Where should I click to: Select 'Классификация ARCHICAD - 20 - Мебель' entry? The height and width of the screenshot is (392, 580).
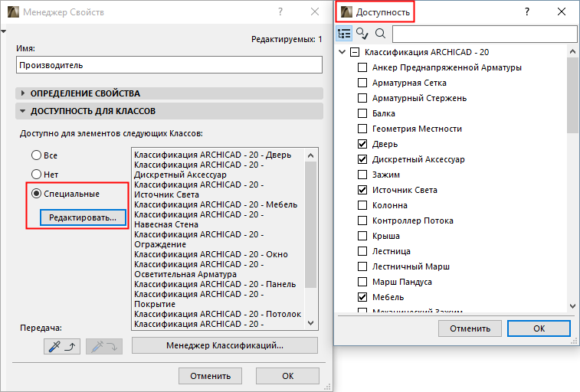[215, 204]
